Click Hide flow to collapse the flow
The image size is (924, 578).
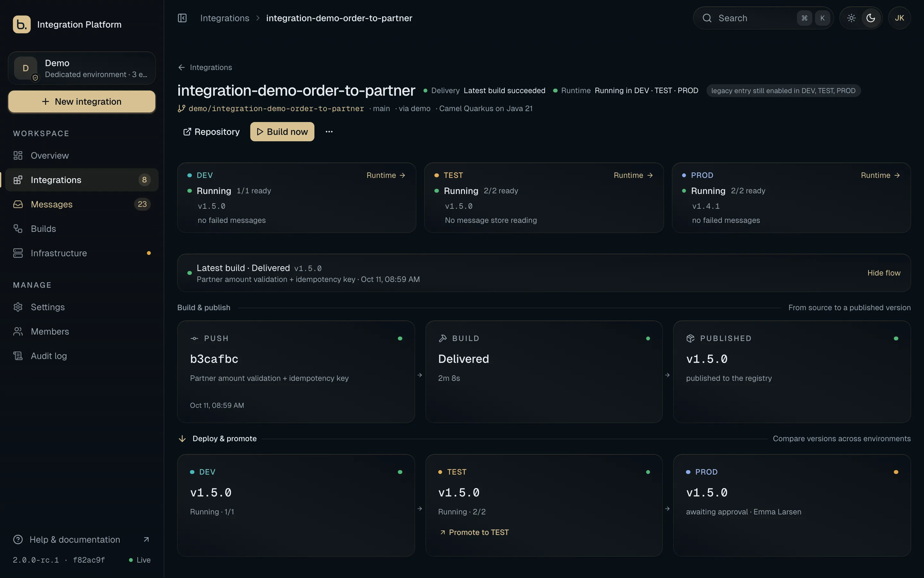pos(884,273)
